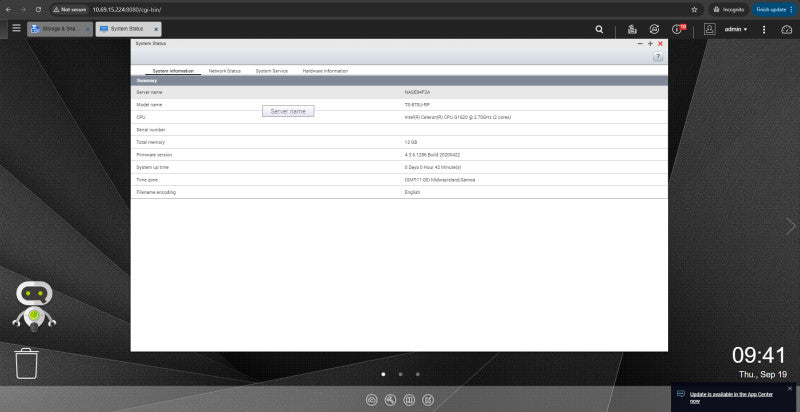Select the first desktop page dot
The height and width of the screenshot is (412, 800).
tap(383, 374)
